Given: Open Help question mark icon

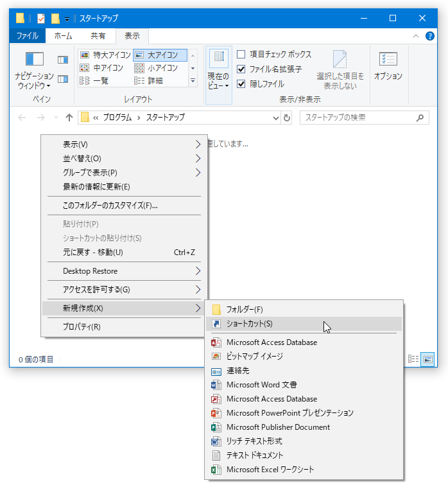Looking at the screenshot, I should (429, 36).
